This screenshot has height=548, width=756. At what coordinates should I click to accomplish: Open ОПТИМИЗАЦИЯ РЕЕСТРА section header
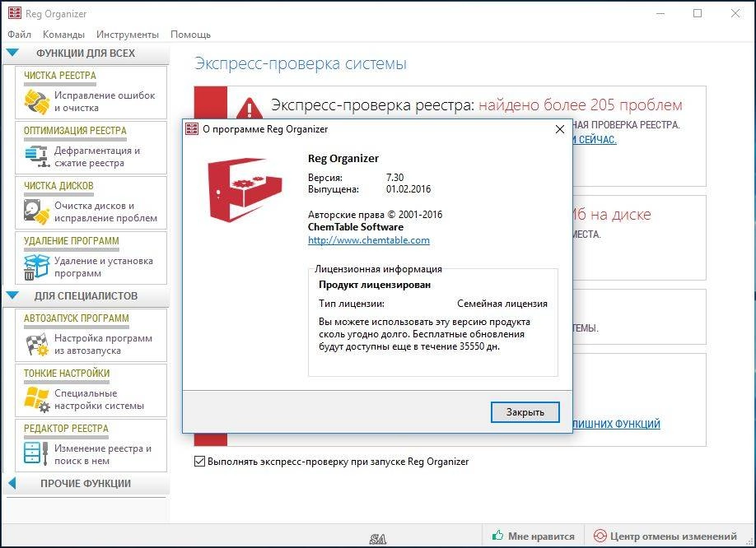75,131
